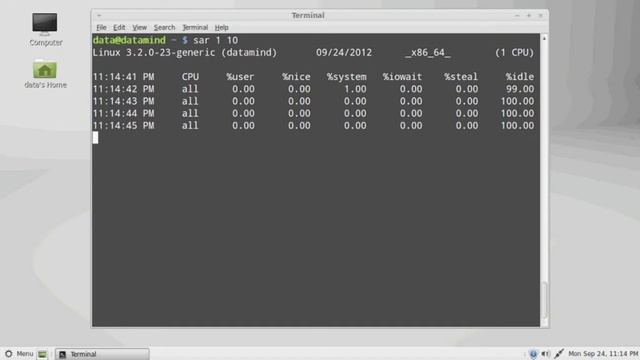The height and width of the screenshot is (360, 640).
Task: Close the Terminal window
Action: [x=540, y=16]
